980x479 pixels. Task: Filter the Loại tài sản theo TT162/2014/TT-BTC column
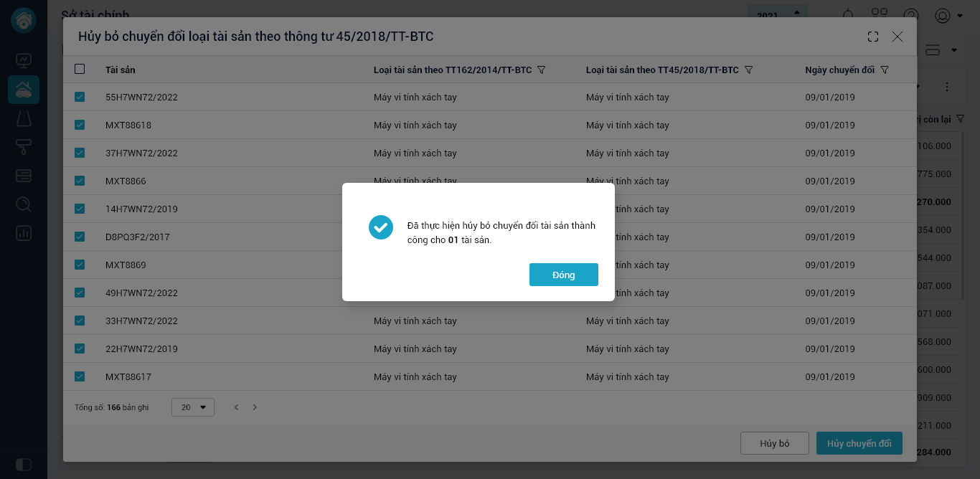point(542,70)
